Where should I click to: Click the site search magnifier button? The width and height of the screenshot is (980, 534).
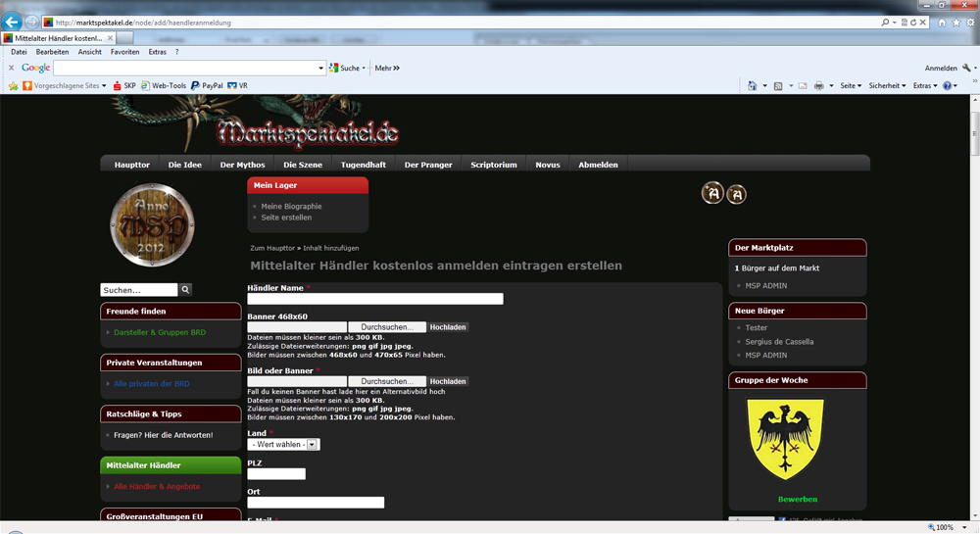(x=186, y=290)
